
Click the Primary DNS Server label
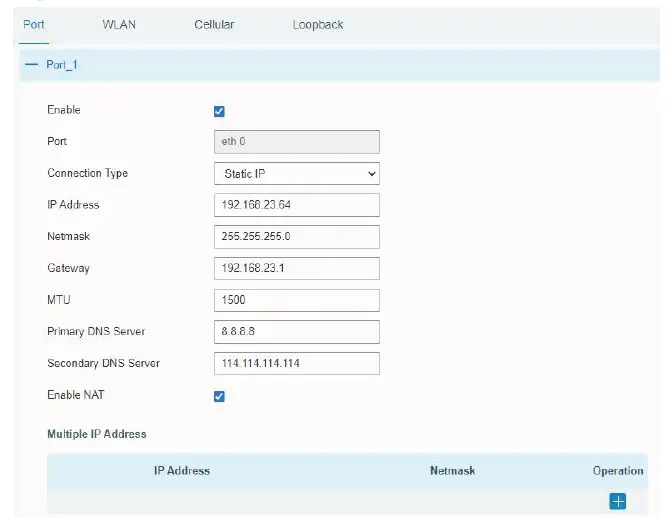point(96,331)
